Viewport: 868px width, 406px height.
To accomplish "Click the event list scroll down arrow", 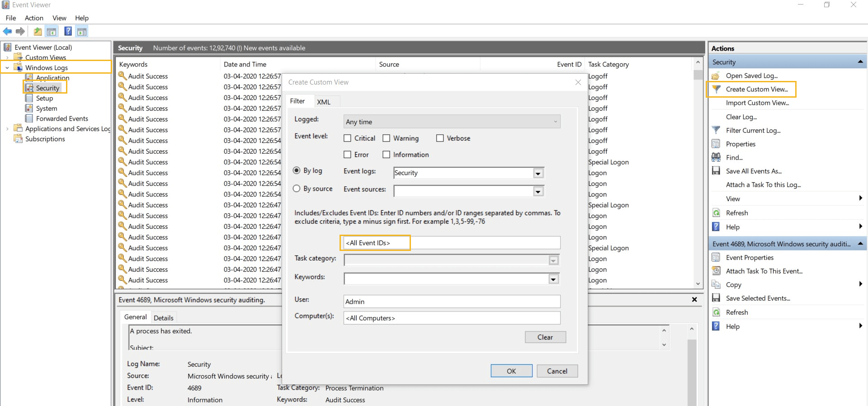I will coord(698,283).
